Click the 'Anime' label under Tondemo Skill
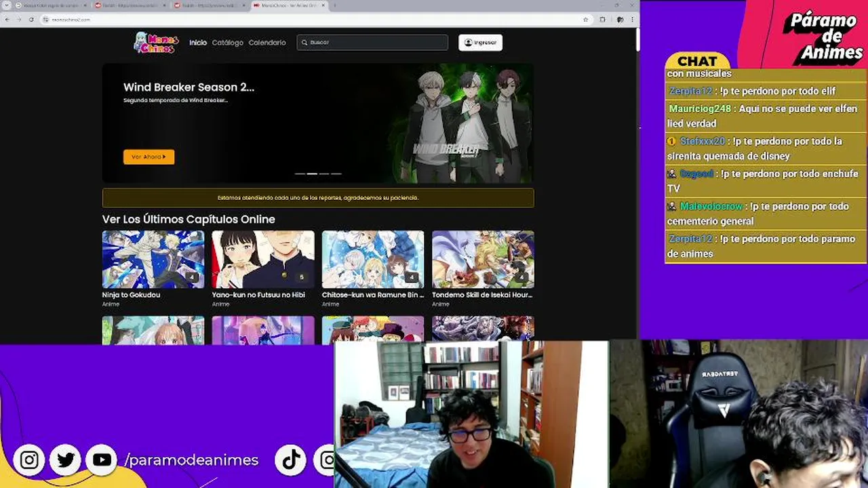The width and height of the screenshot is (868, 488). coord(440,304)
